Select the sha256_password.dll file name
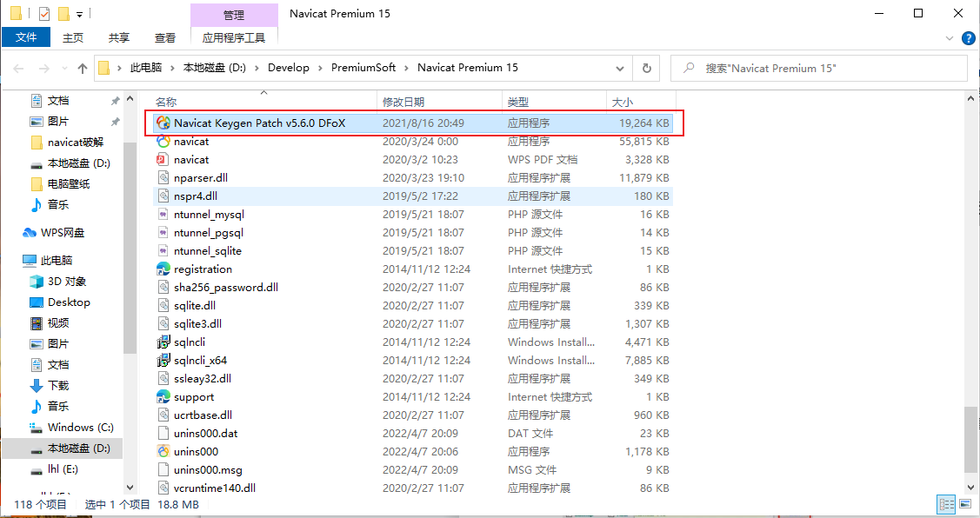 point(225,288)
